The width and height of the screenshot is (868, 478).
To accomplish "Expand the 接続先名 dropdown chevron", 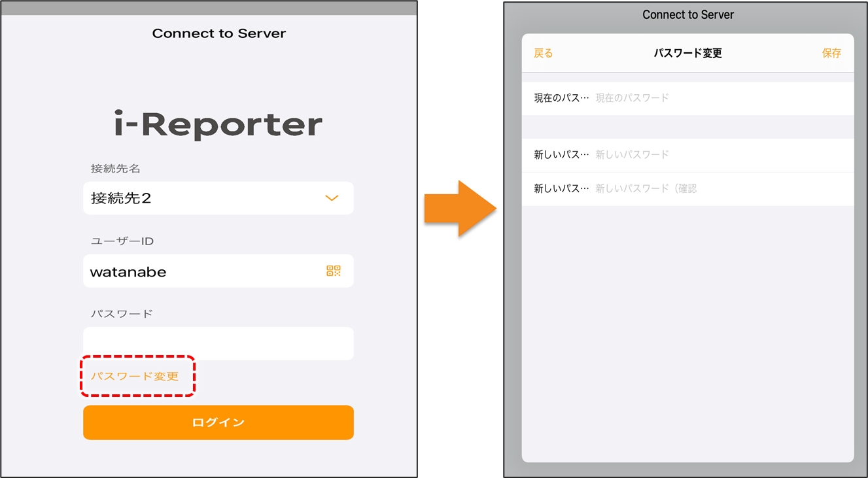I will pyautogui.click(x=332, y=198).
